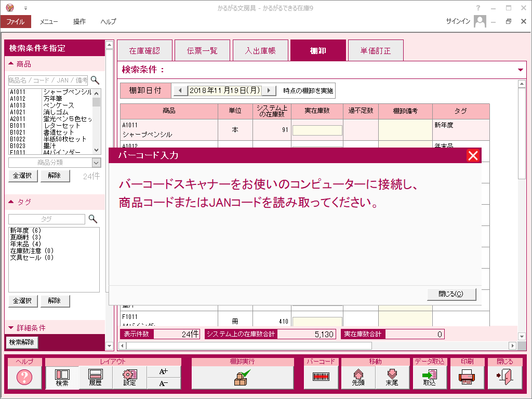This screenshot has height=399, width=532.
Task: Run 棚卸実行 with the boxes icon
Action: click(242, 377)
